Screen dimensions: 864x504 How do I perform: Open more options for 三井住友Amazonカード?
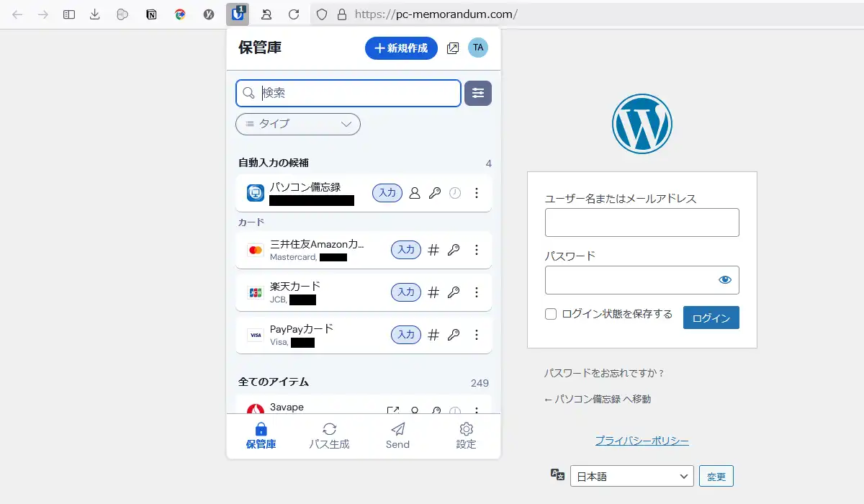click(476, 250)
